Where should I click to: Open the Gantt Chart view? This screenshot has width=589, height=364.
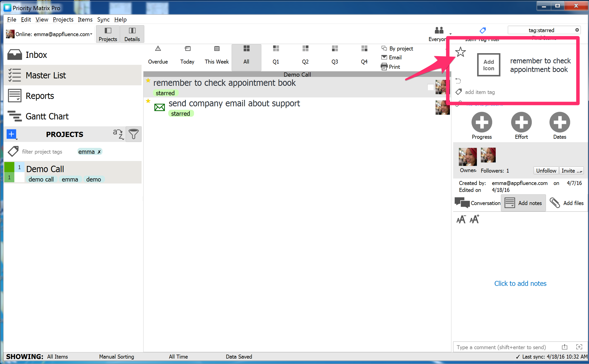pos(47,116)
